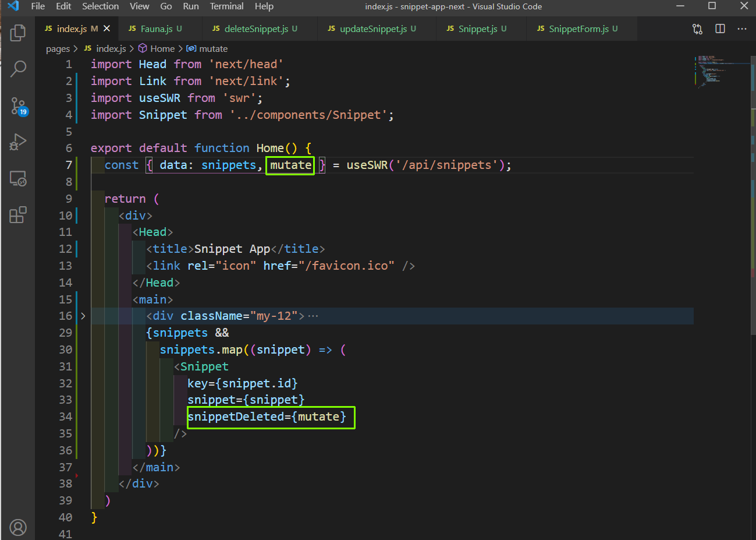Maximize the VS Code window
This screenshot has width=756, height=540.
pyautogui.click(x=712, y=6)
